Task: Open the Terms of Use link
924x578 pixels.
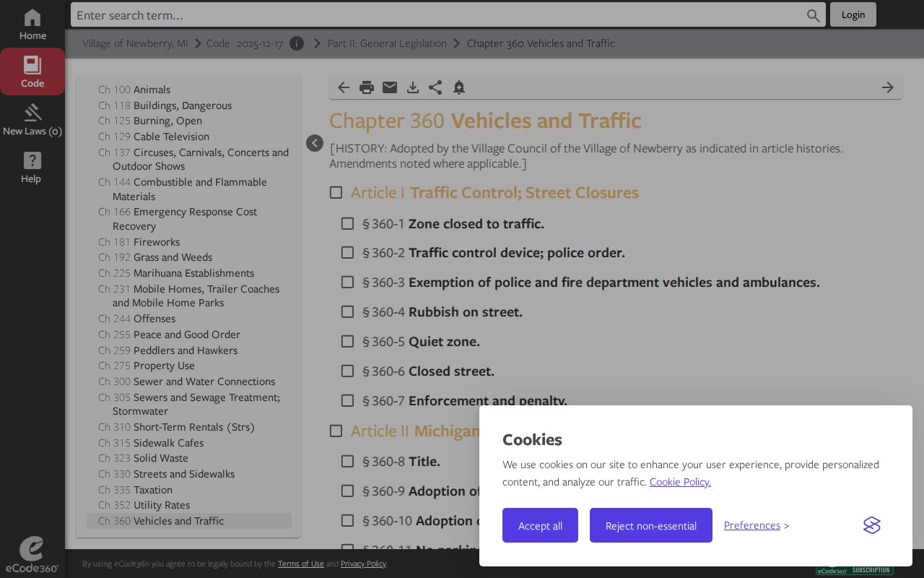Action: [301, 564]
